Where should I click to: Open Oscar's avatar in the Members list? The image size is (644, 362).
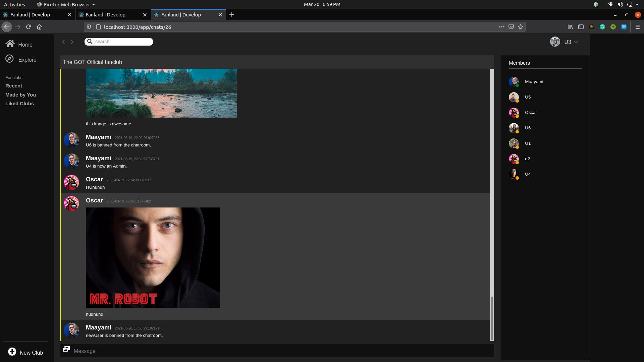tap(514, 113)
